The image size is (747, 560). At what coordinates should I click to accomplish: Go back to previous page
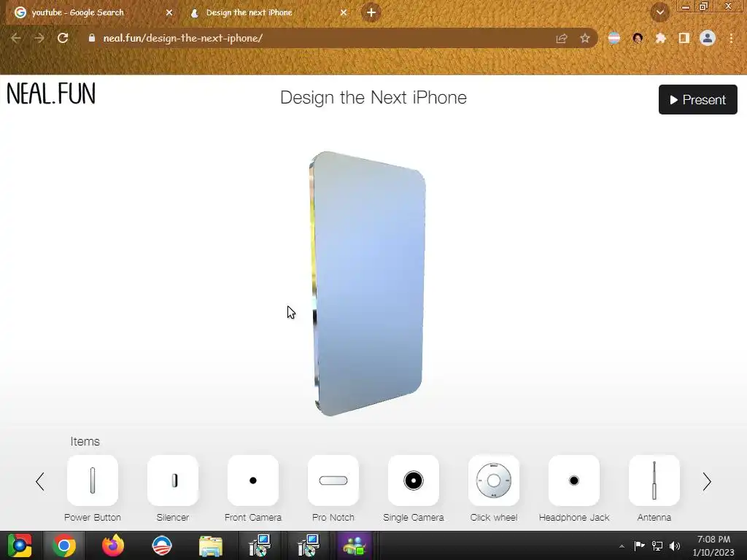click(x=16, y=38)
